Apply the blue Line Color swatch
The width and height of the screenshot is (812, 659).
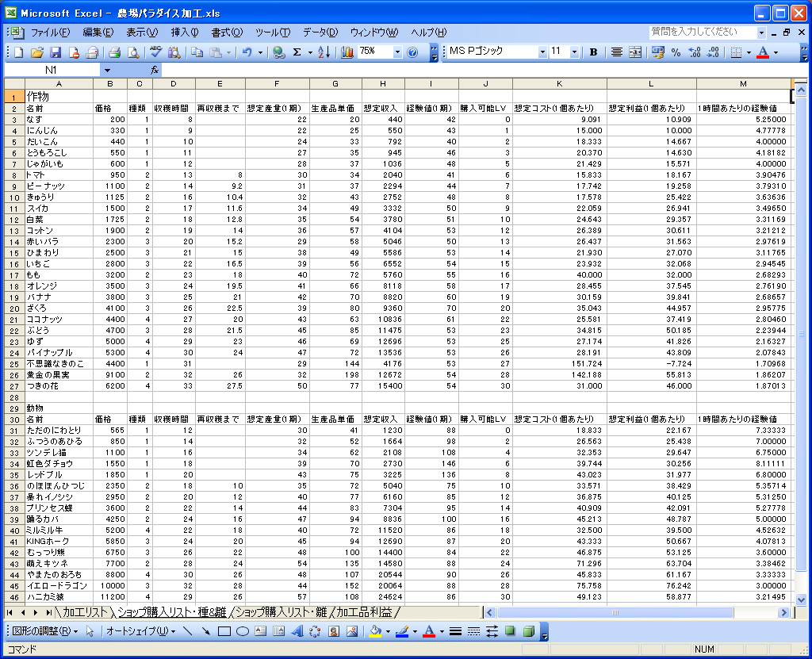click(x=402, y=631)
